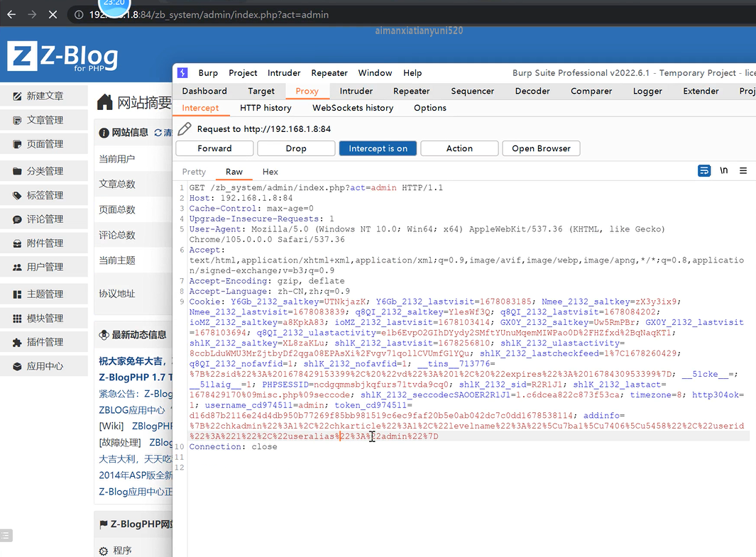Select the Proxy tab
The width and height of the screenshot is (756, 557).
(307, 91)
